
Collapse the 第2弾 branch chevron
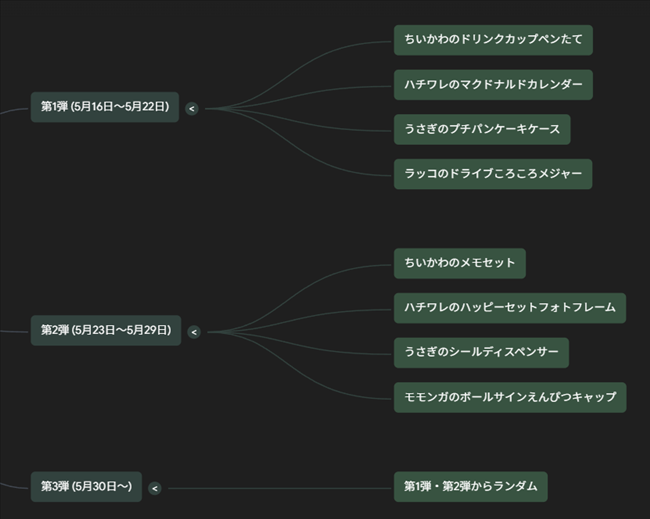[194, 332]
